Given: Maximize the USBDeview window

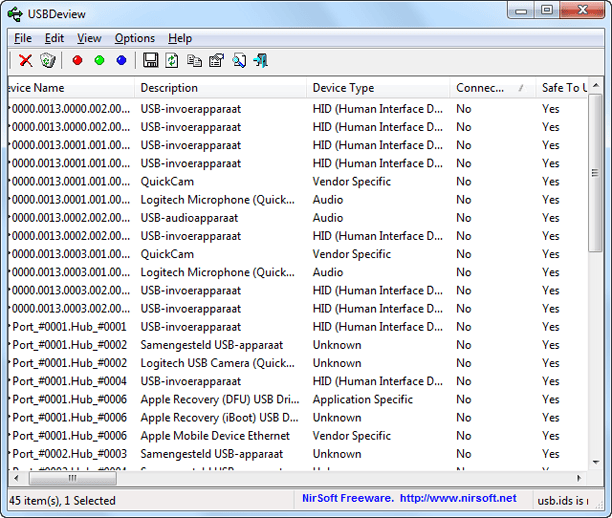Looking at the screenshot, I should pyautogui.click(x=547, y=10).
